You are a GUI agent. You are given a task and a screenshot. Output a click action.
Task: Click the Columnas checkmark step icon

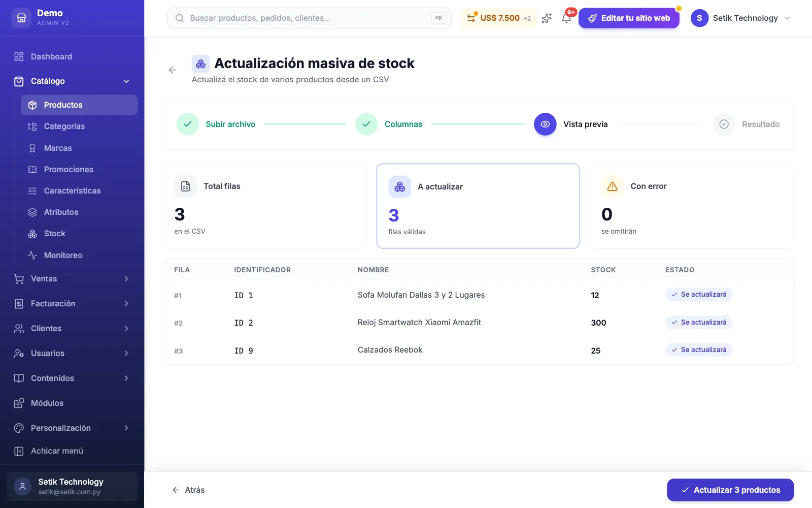(366, 124)
